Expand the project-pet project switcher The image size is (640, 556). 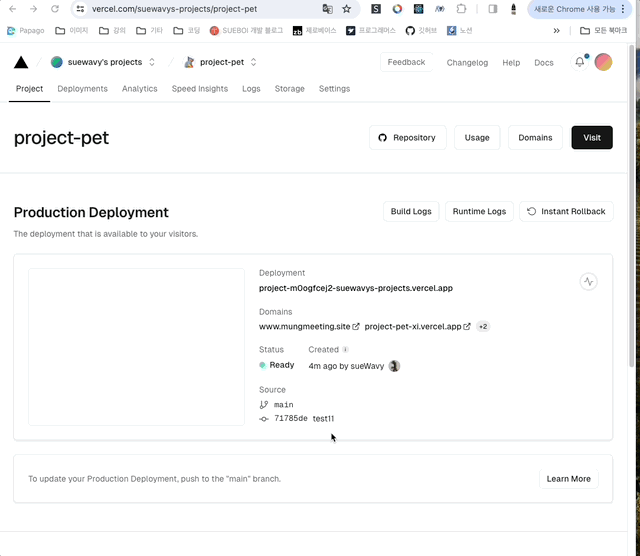(253, 62)
